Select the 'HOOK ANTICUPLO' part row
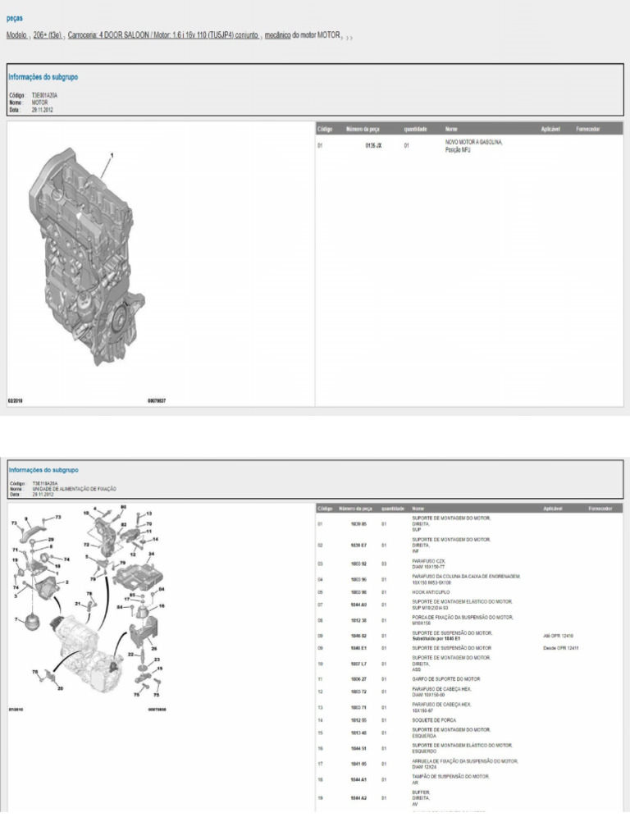The width and height of the screenshot is (630, 840). pos(469,592)
